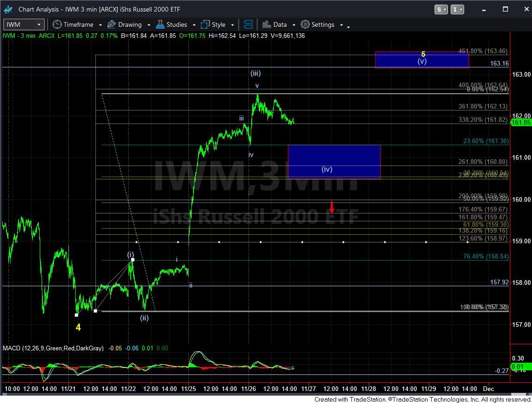Minimize the Chart Analysis window
Viewport: 532px width, 403px height.
point(484,10)
